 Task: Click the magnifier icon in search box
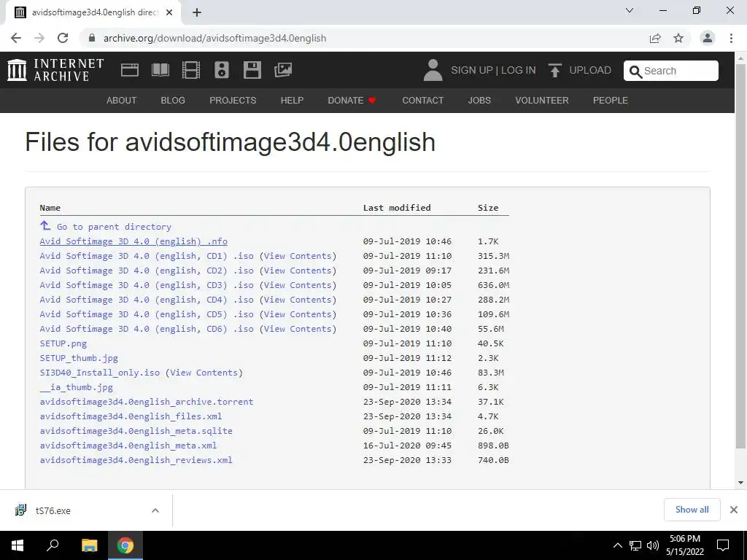pyautogui.click(x=635, y=71)
